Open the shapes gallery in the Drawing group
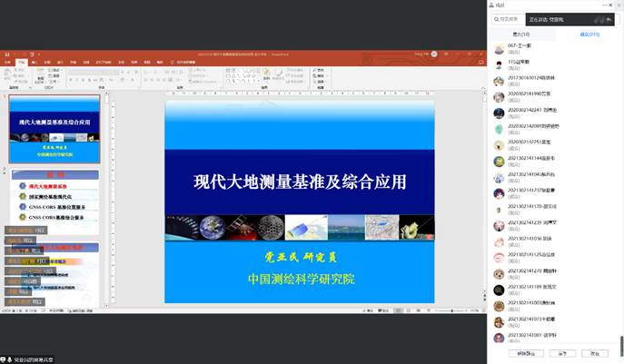Viewport: 624px width, 364px height. 243,75
